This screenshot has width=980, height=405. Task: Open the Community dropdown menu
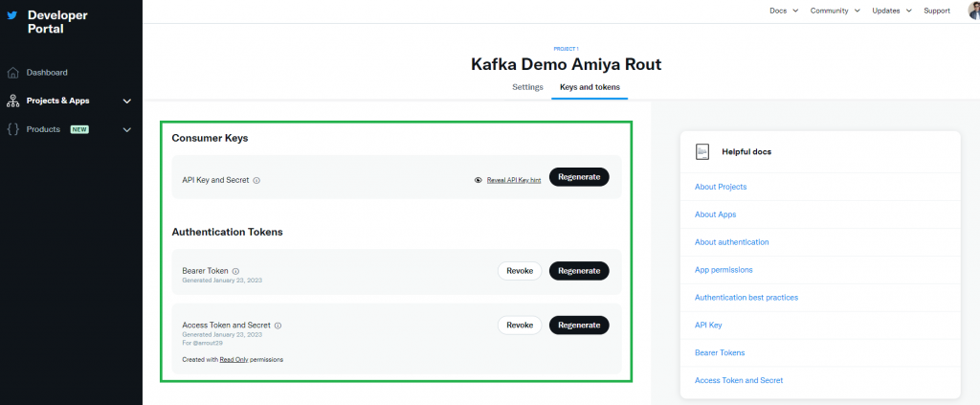835,11
